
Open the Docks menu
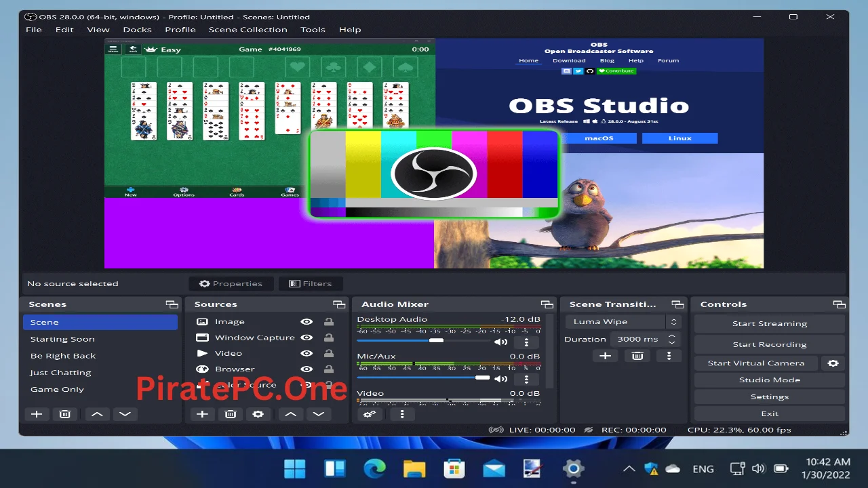tap(137, 29)
